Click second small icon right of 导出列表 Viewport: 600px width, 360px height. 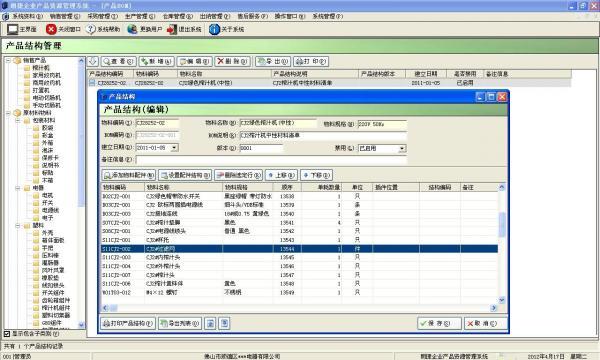tap(225, 323)
